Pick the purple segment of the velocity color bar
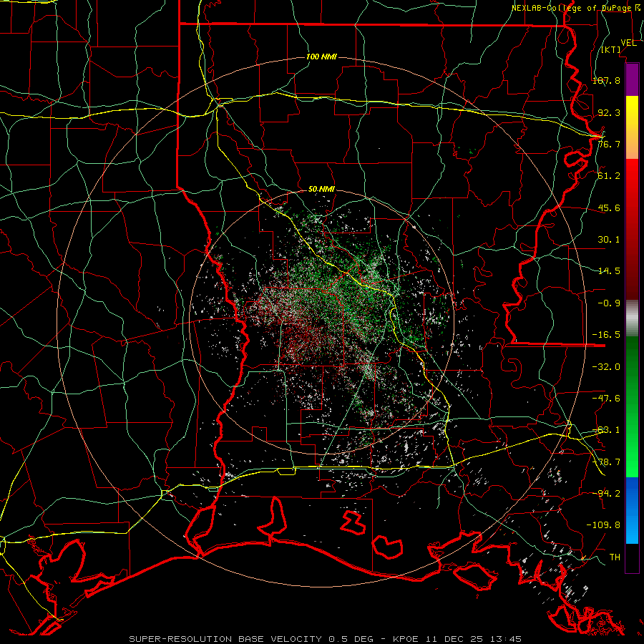644x644 pixels. pyautogui.click(x=632, y=79)
